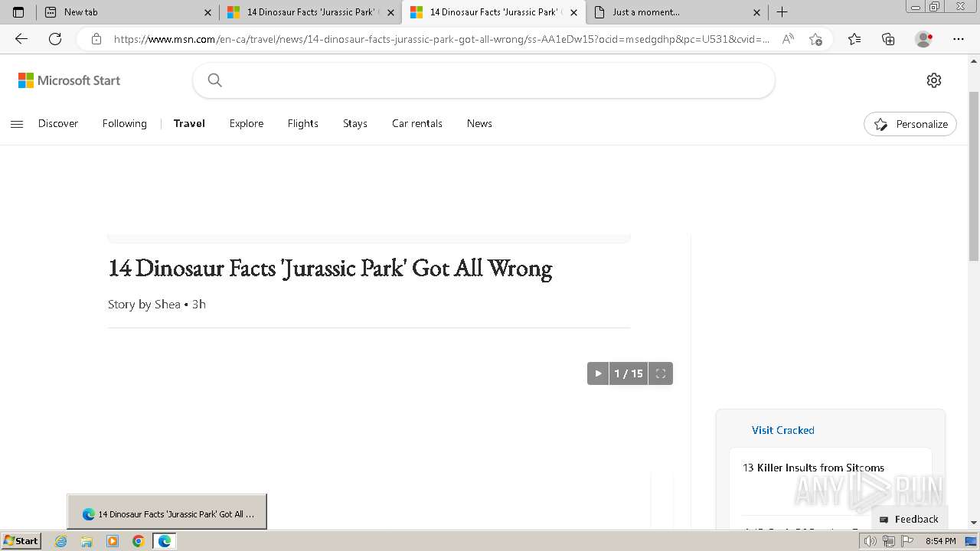Open the Favorites list icon
Viewport: 980px width, 551px height.
pos(854,39)
